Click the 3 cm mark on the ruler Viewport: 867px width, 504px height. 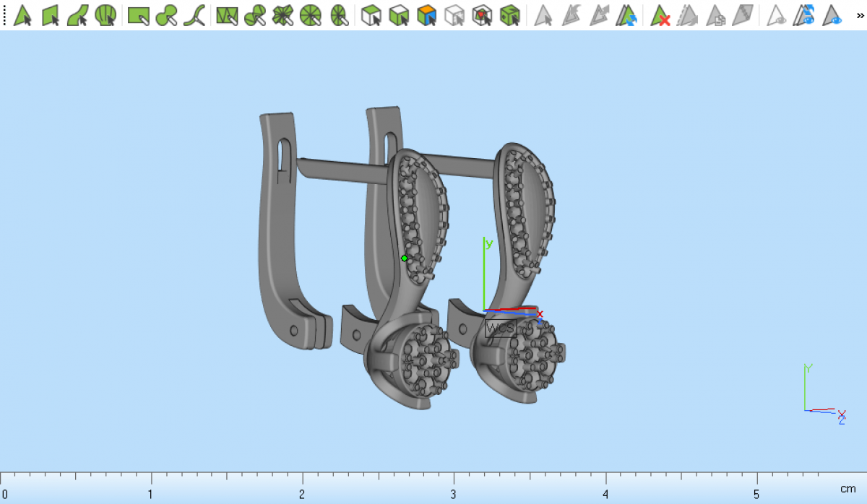pos(454,479)
